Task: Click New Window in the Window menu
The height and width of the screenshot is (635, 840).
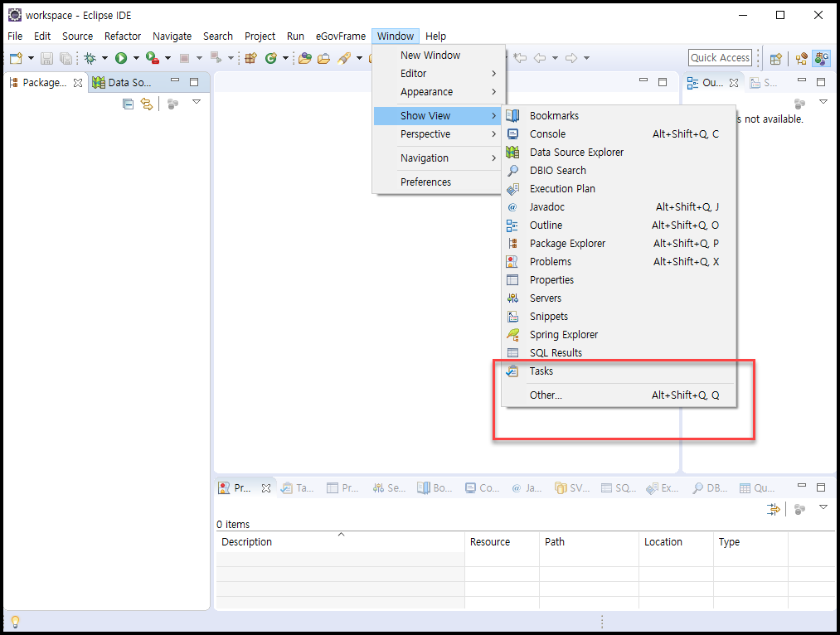Action: pyautogui.click(x=439, y=56)
